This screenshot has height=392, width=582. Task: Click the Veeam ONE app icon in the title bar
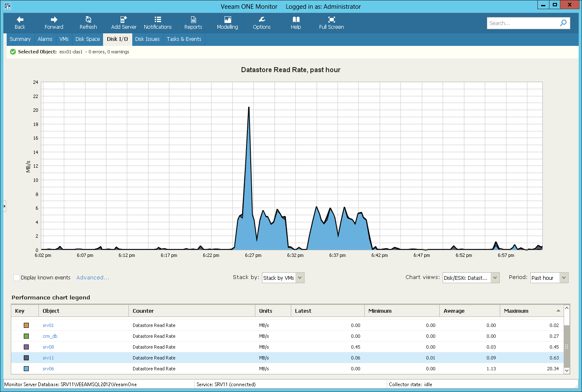coord(7,6)
